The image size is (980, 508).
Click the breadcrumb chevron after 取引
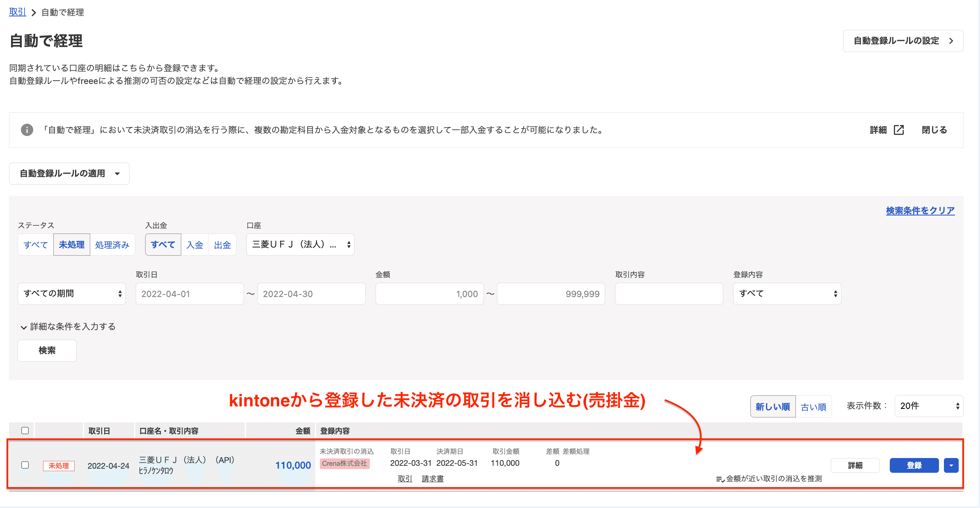pos(34,13)
